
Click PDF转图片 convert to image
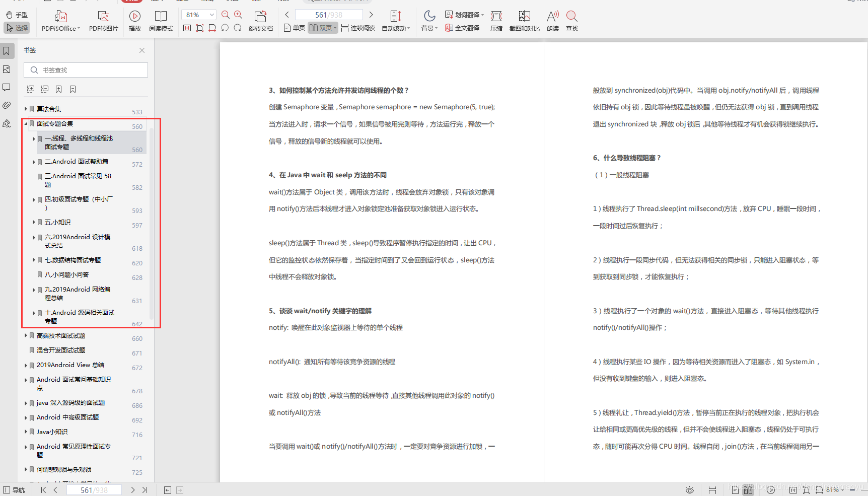click(x=103, y=22)
